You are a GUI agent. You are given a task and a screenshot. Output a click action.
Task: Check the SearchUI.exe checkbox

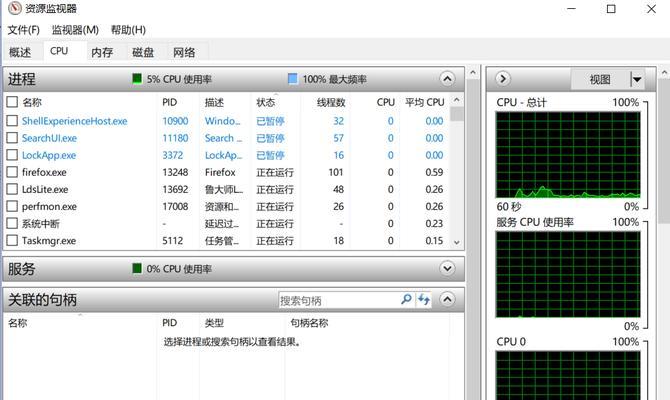(12, 138)
